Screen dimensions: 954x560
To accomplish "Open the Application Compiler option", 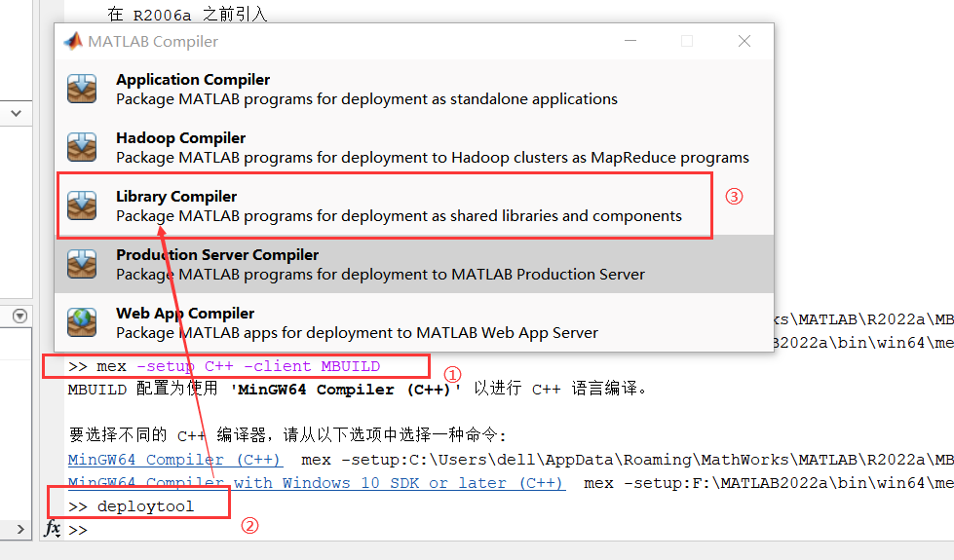I will pyautogui.click(x=414, y=89).
